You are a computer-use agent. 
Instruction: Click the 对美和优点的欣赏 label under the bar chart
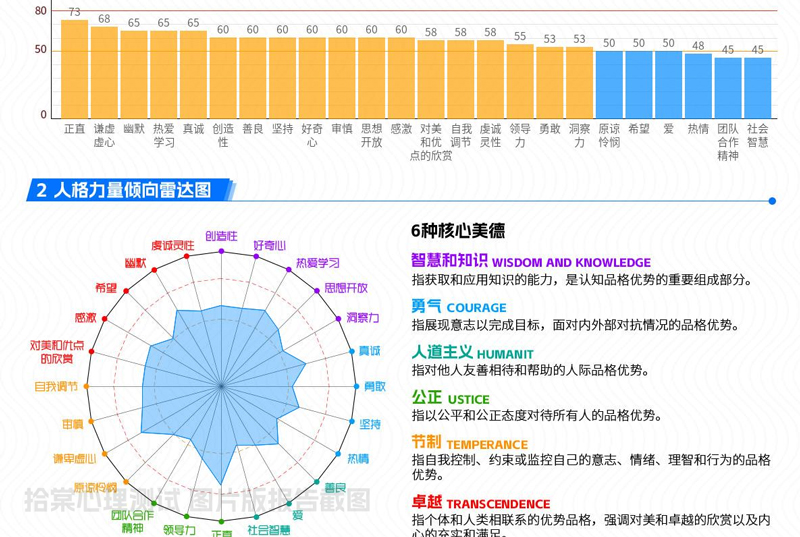point(431,142)
